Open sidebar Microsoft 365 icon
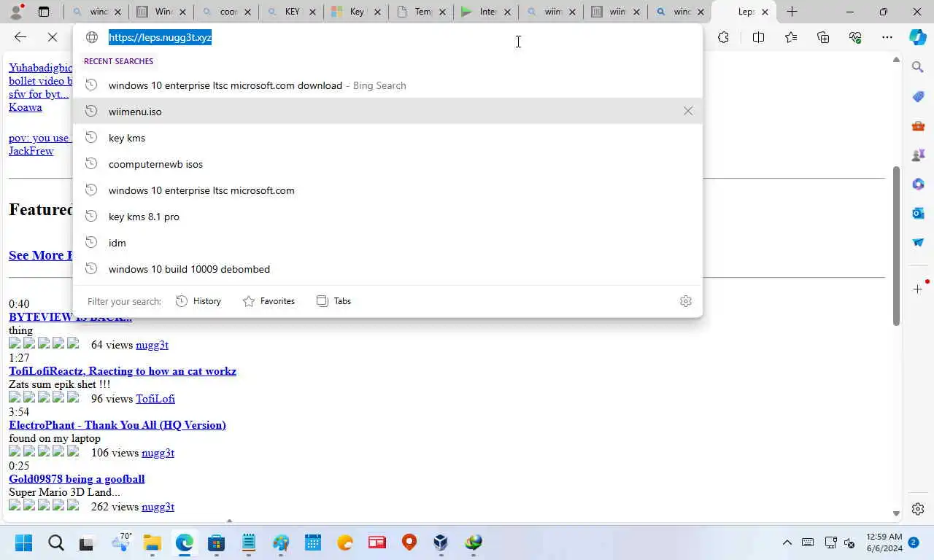934x560 pixels. pos(918,184)
